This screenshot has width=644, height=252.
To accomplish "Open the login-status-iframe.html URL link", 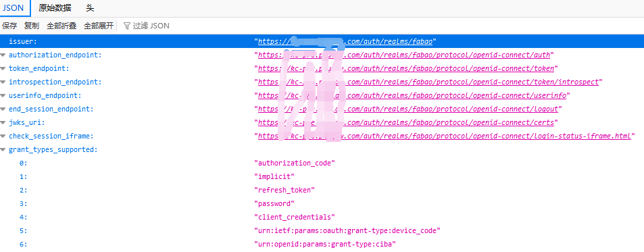I will (445, 136).
